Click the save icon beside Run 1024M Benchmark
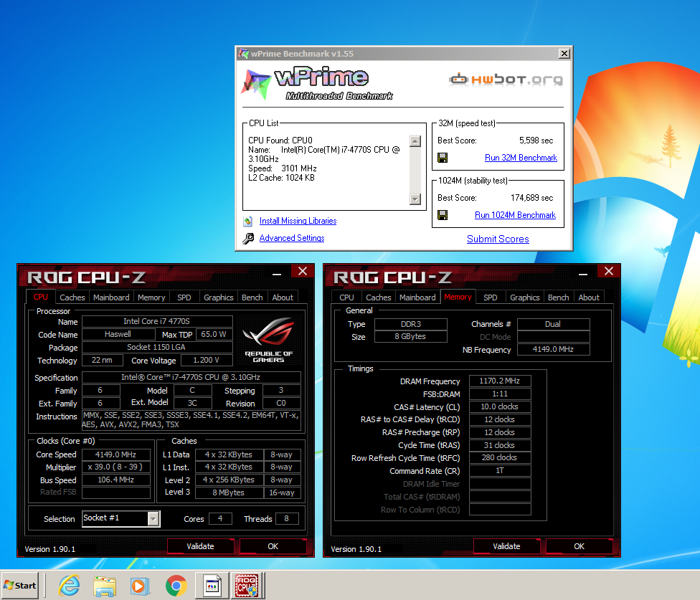Viewport: 700px width, 600px height. pos(443,215)
